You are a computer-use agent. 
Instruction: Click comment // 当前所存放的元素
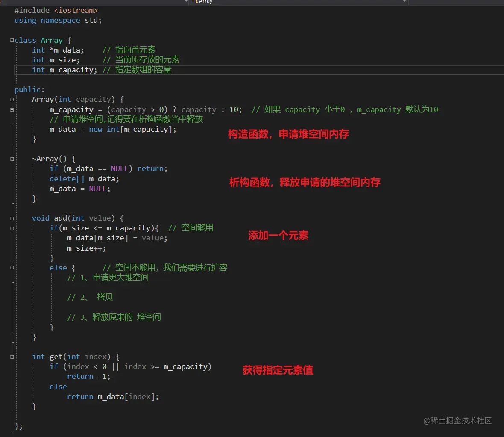pos(141,60)
